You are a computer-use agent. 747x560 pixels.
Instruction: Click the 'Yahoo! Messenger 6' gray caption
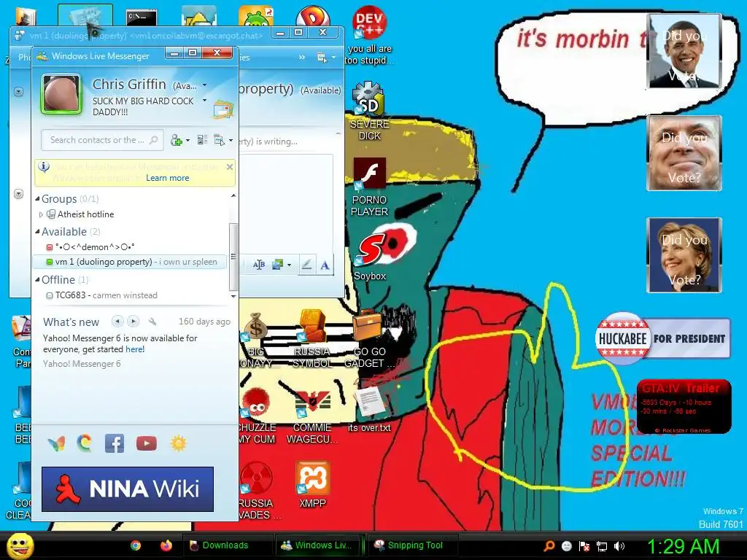pos(82,364)
